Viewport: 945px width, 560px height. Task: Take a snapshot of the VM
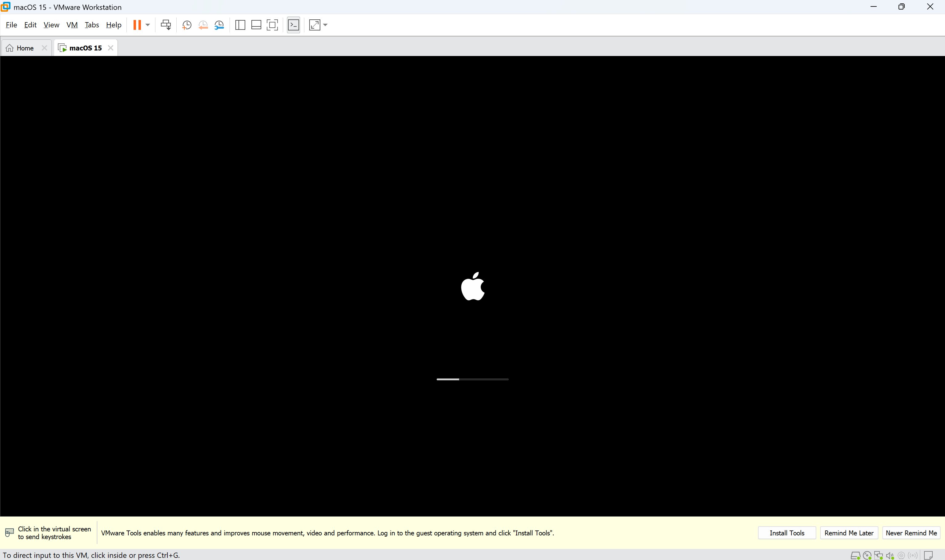[187, 25]
